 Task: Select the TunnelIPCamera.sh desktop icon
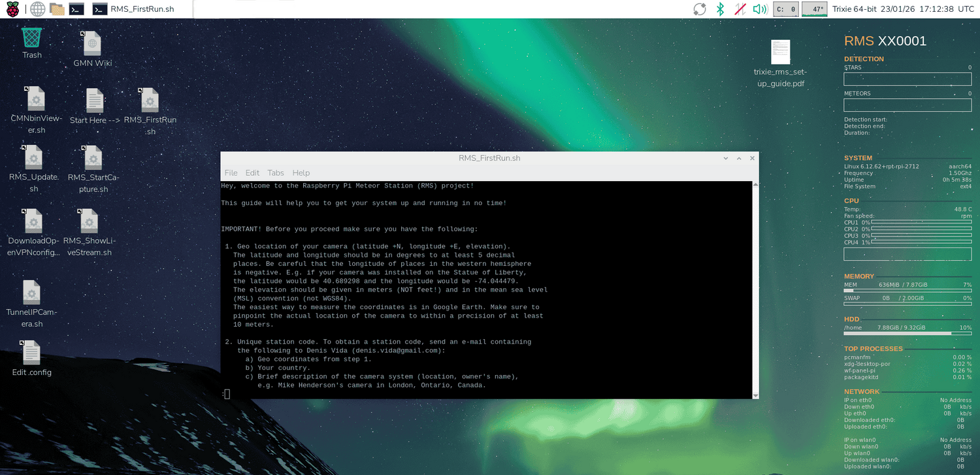pos(32,304)
